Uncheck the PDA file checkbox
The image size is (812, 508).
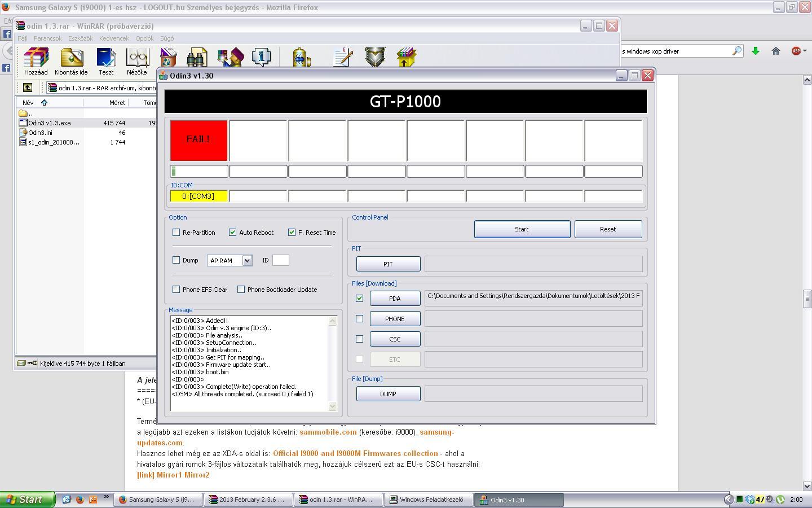click(359, 298)
